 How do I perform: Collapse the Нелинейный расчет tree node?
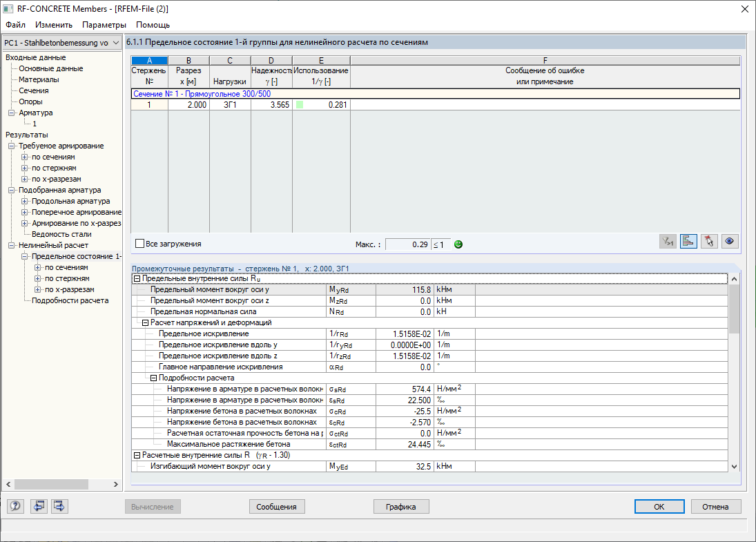12,245
